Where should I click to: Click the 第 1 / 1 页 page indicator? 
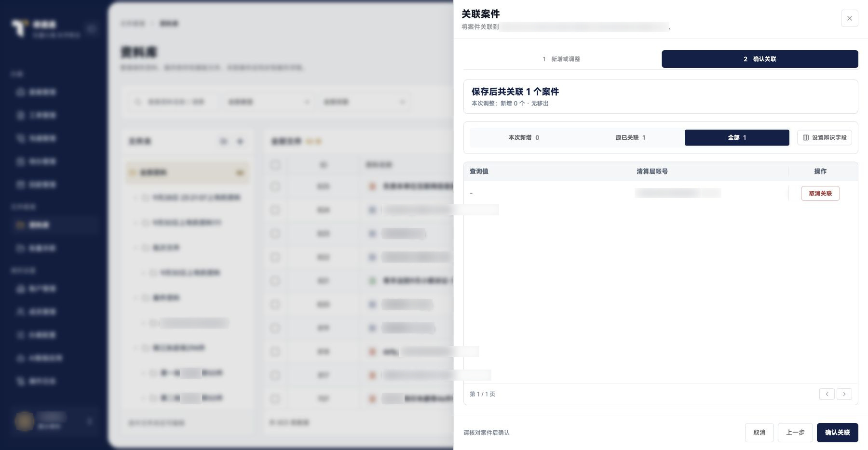tap(482, 394)
